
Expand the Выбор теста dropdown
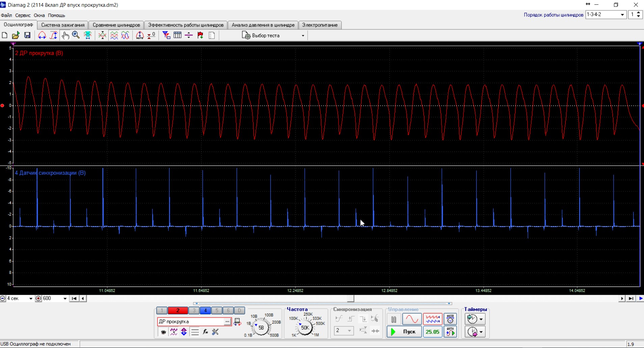click(303, 35)
